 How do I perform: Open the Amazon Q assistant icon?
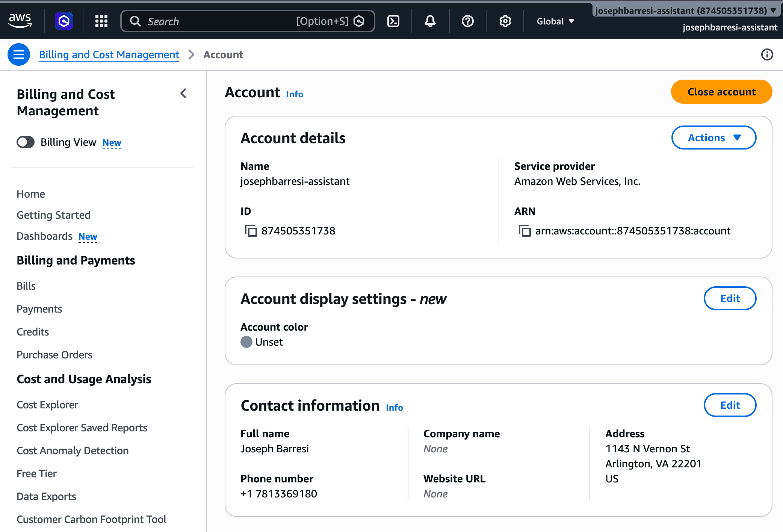(64, 21)
